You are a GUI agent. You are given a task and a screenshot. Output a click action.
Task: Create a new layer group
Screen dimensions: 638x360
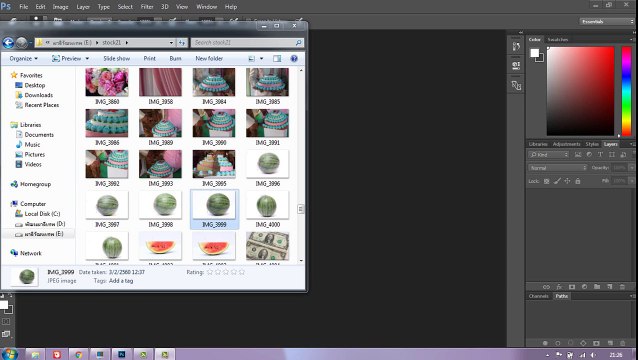pos(597,287)
